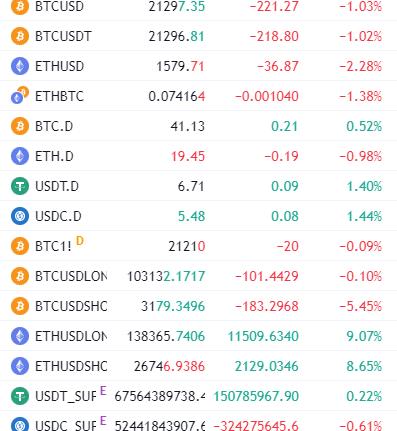Click the Bitcoin icon beside BTCUSDT

pos(20,36)
